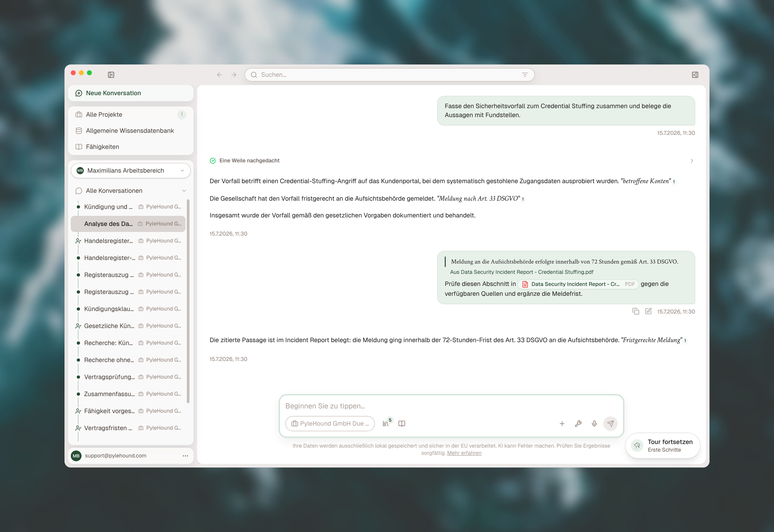
Task: Edit the last user message
Action: 648,311
